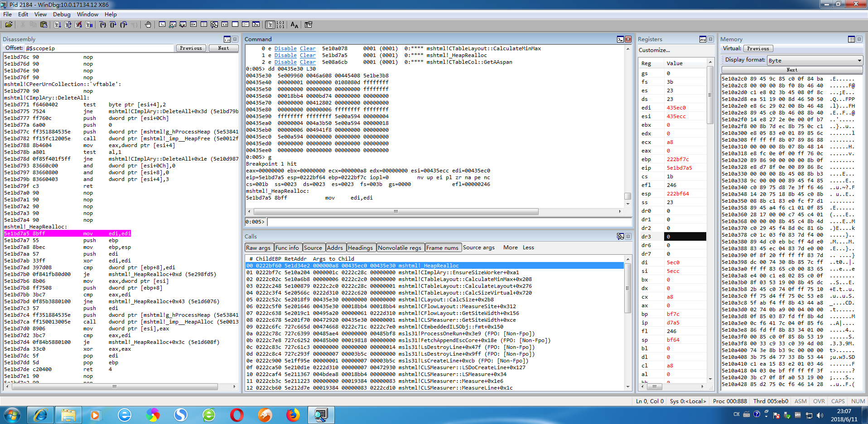Viewport: 868px width, 424px height.
Task: Open the WinDbg taskbar icon
Action: 321,414
